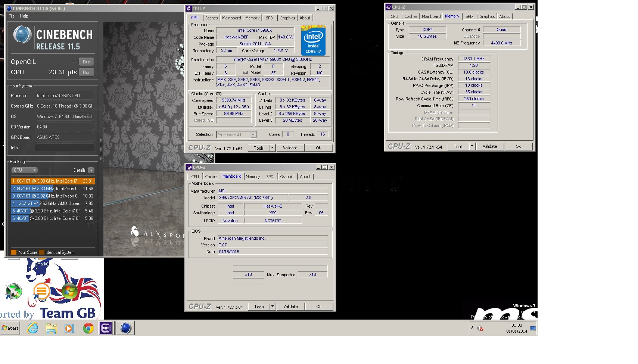Open SPD tab in CPU-Z Mainboard window

[x=270, y=177]
